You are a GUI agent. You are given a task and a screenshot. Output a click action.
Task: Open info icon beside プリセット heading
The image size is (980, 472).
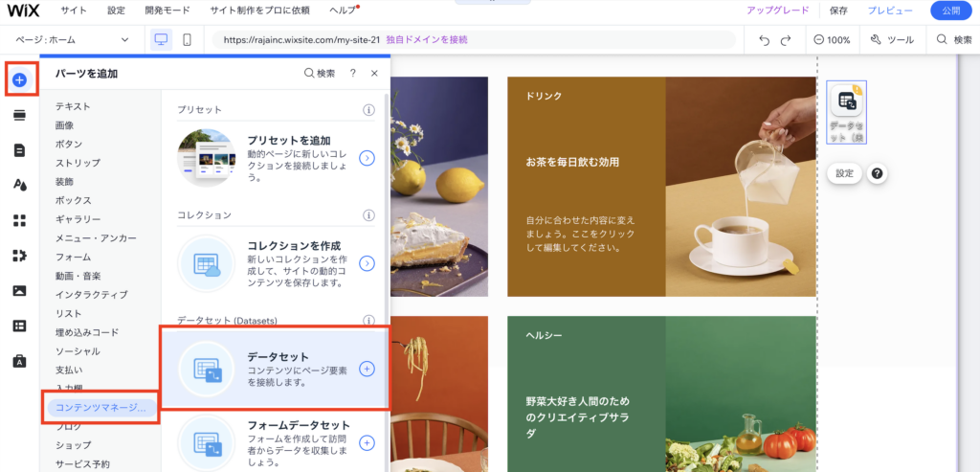368,110
